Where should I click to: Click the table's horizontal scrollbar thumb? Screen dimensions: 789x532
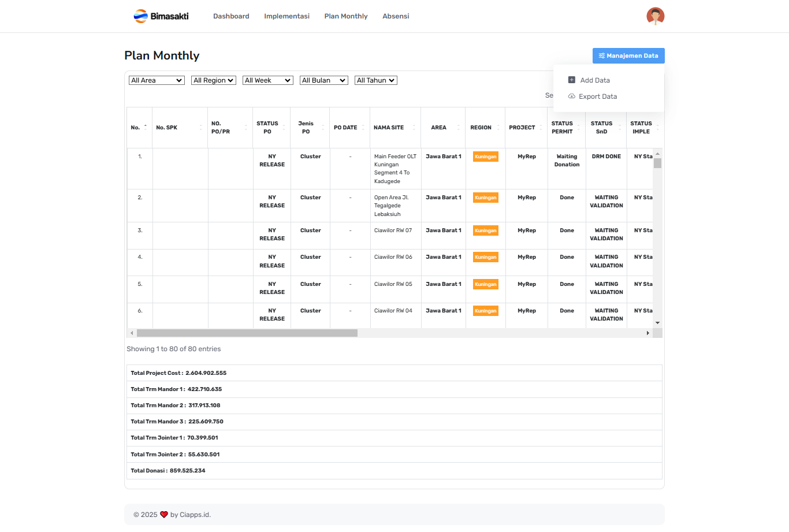[x=247, y=333]
